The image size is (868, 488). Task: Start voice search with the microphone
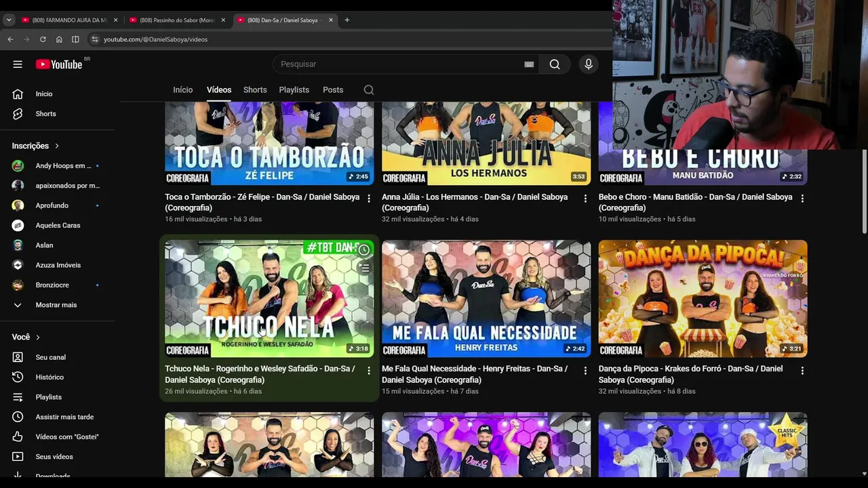coord(589,64)
